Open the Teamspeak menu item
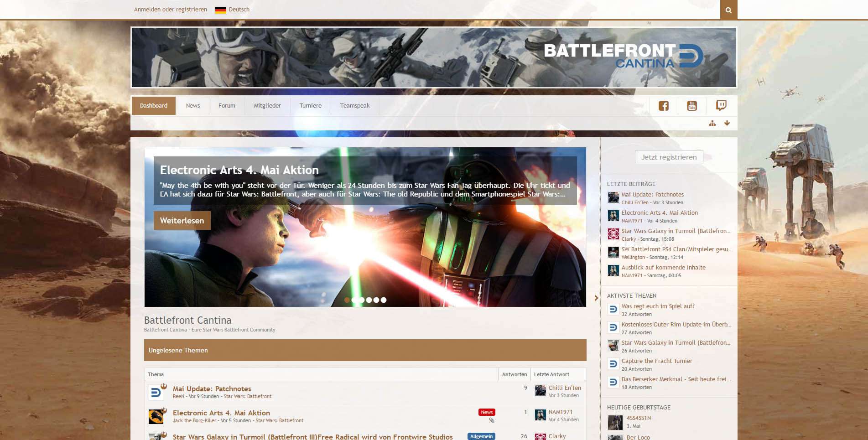 pyautogui.click(x=355, y=106)
